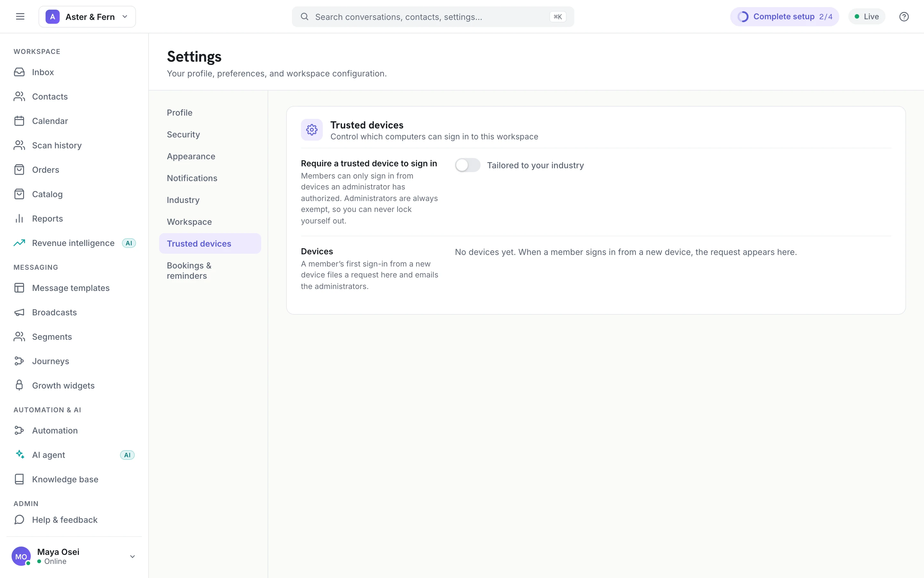Click the AI badge next to AI agent
The height and width of the screenshot is (578, 924).
127,455
